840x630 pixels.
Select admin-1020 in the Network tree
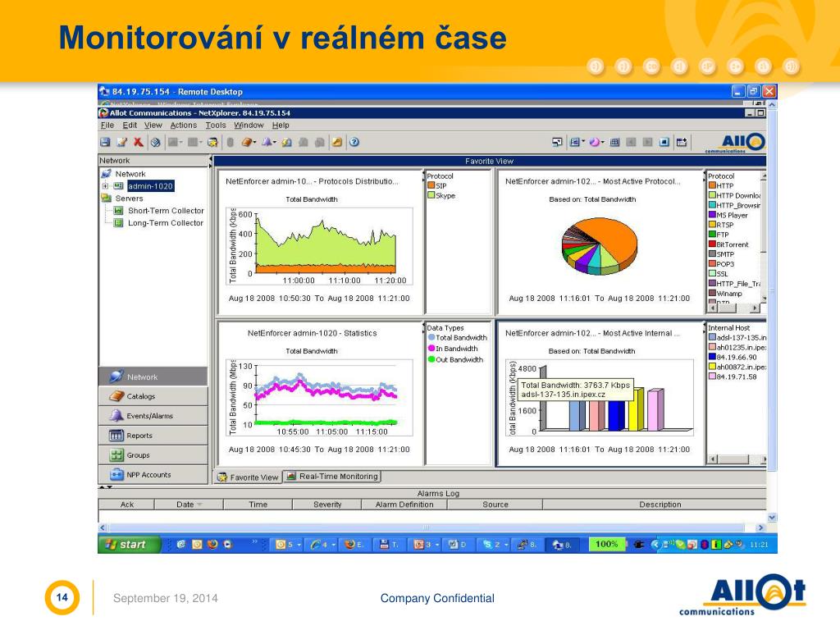[x=151, y=186]
